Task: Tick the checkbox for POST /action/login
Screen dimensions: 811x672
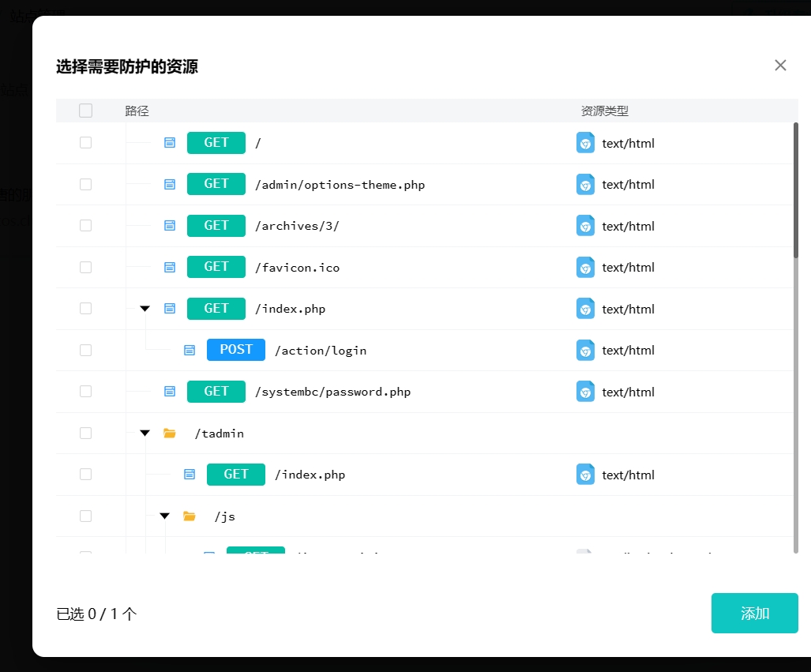Action: tap(85, 350)
